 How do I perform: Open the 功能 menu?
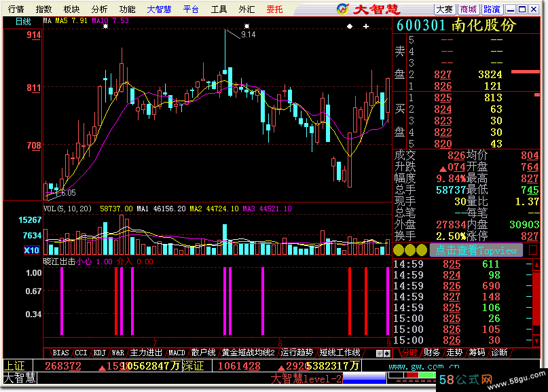coord(127,9)
